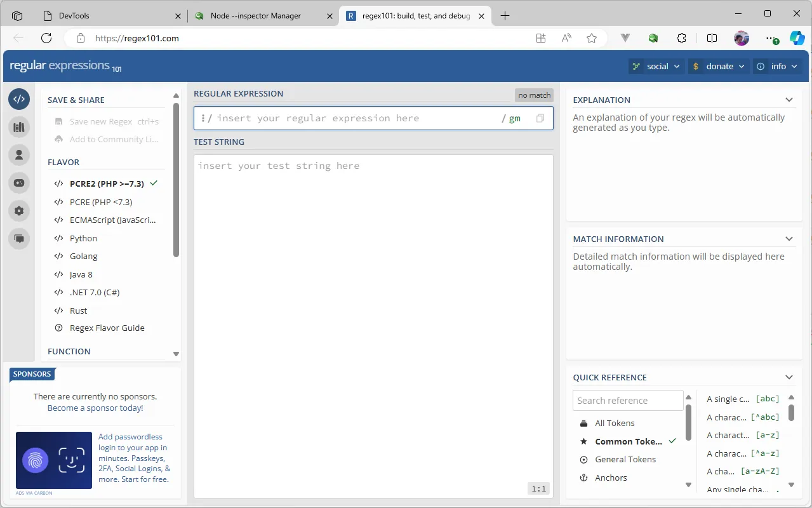Open the Copilot icon in the toolbar

coord(797,38)
